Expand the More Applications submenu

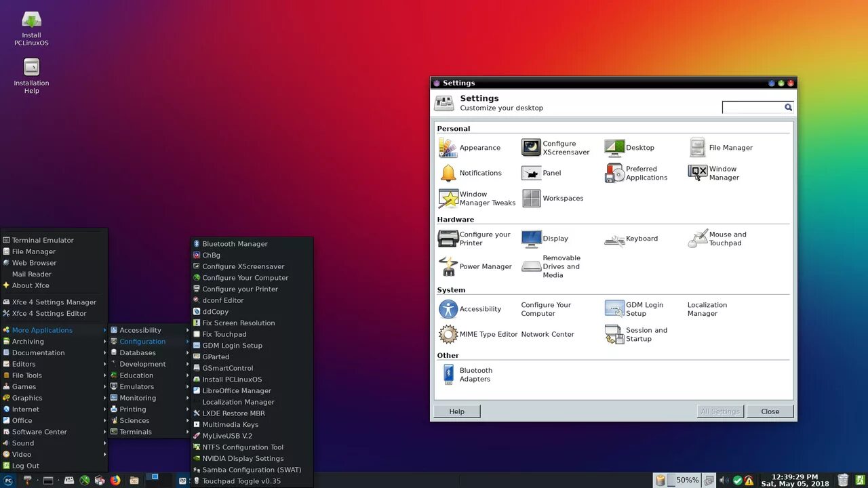(x=54, y=330)
